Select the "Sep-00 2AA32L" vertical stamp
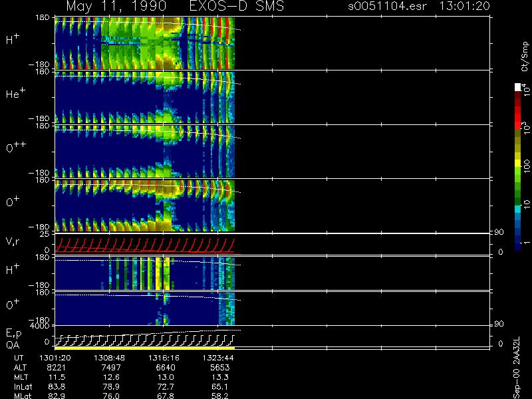Screen dimensions: 532x399 tap(517, 367)
